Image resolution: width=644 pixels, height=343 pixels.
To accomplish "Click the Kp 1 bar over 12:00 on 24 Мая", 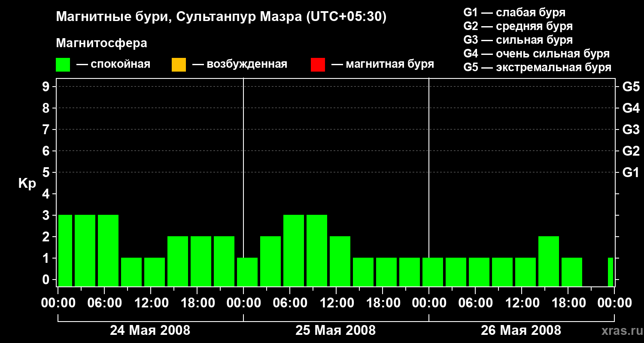I will [155, 272].
